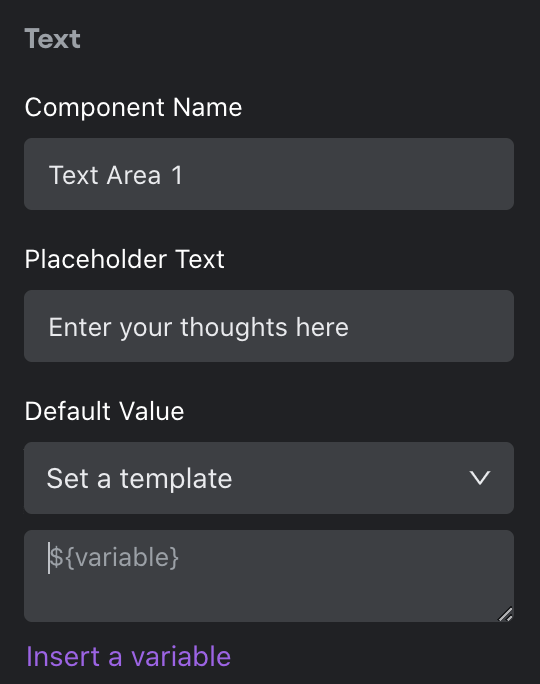Focus the Placeholder Text input field
Image resolution: width=540 pixels, height=684 pixels.
point(269,326)
